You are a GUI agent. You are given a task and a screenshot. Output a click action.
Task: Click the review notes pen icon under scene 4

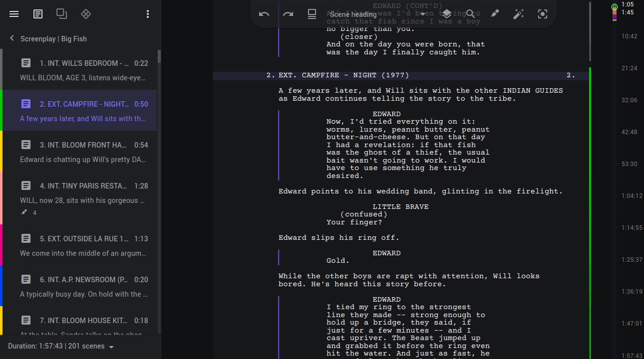pos(24,212)
